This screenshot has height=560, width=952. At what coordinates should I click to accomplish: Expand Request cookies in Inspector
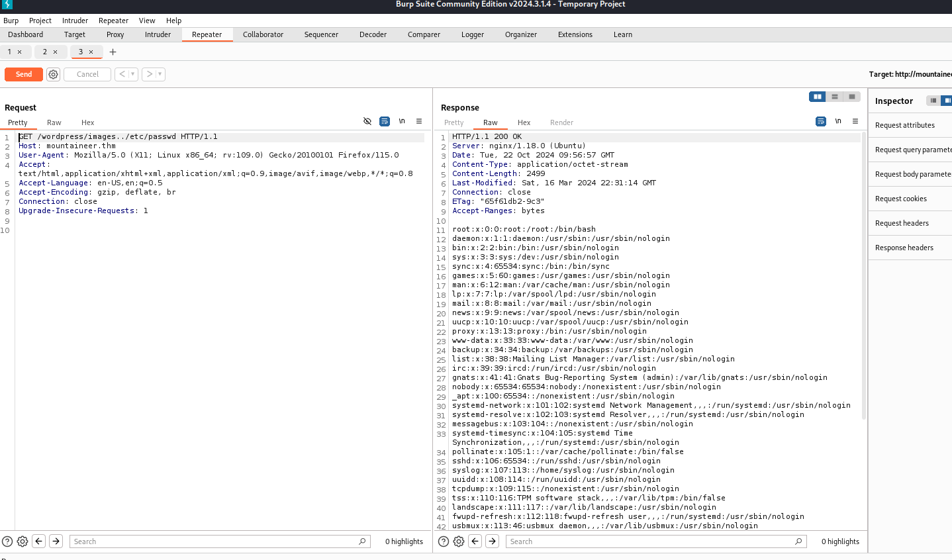point(910,199)
